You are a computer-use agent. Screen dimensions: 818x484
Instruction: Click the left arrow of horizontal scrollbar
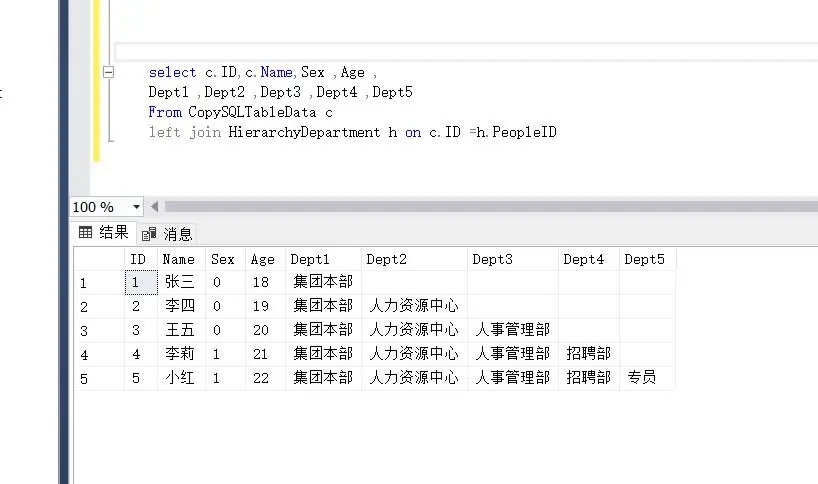point(154,207)
